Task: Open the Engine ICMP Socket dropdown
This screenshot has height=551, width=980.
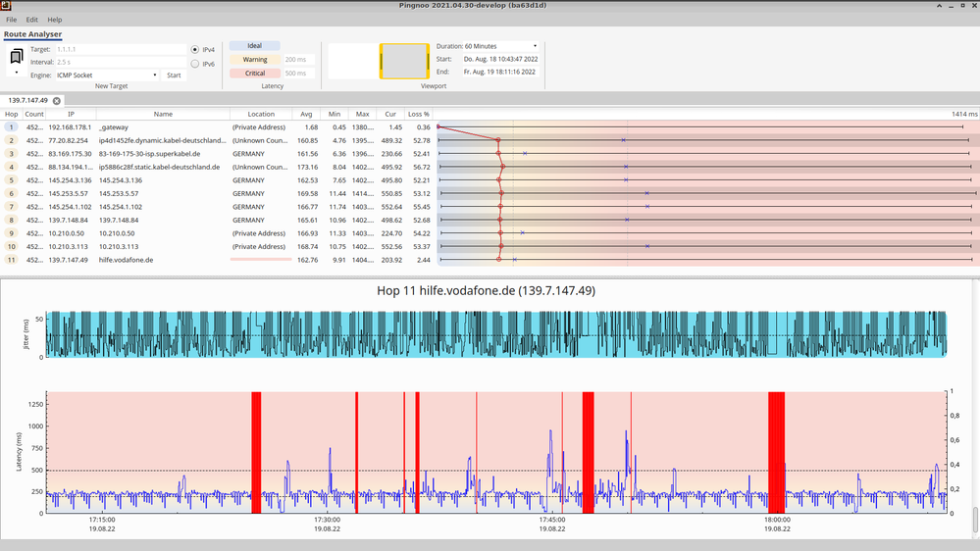Action: pos(106,75)
